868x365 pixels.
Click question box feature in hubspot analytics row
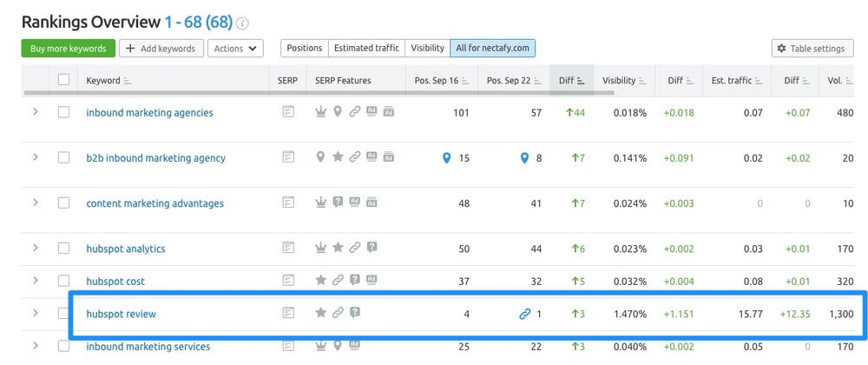pyautogui.click(x=372, y=248)
